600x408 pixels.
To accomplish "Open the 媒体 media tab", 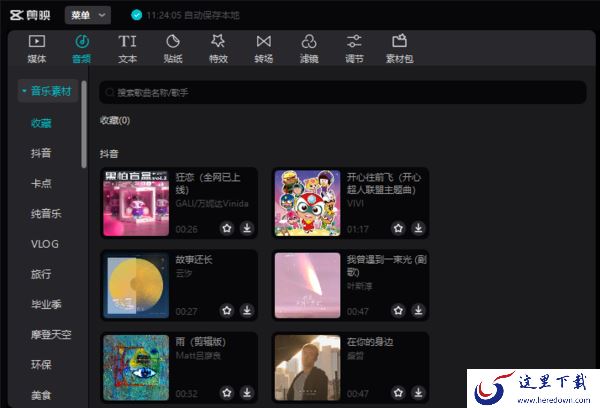I will 37,49.
